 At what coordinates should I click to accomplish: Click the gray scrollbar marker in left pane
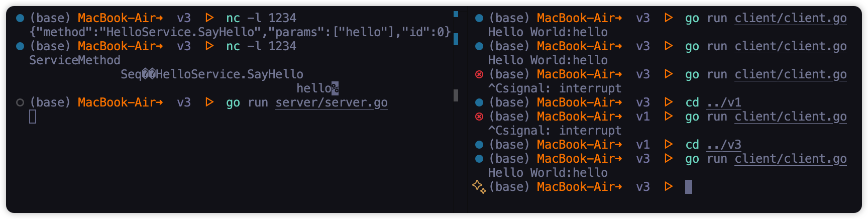pyautogui.click(x=456, y=95)
